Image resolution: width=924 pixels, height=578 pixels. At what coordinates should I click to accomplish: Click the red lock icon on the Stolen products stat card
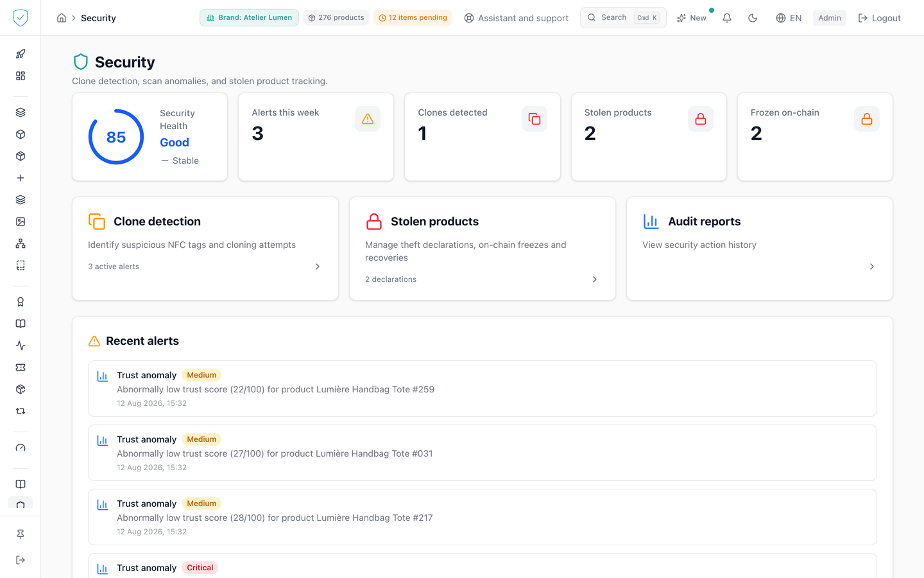[x=701, y=119]
